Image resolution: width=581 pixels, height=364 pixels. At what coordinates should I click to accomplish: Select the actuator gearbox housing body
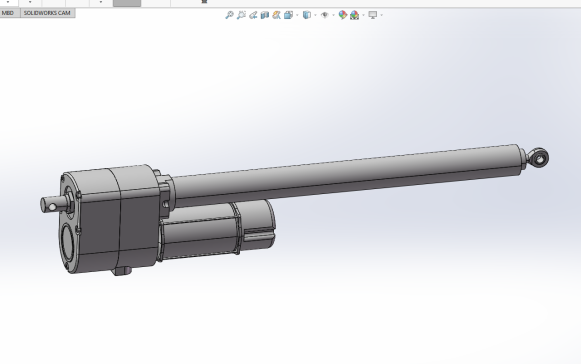point(111,219)
